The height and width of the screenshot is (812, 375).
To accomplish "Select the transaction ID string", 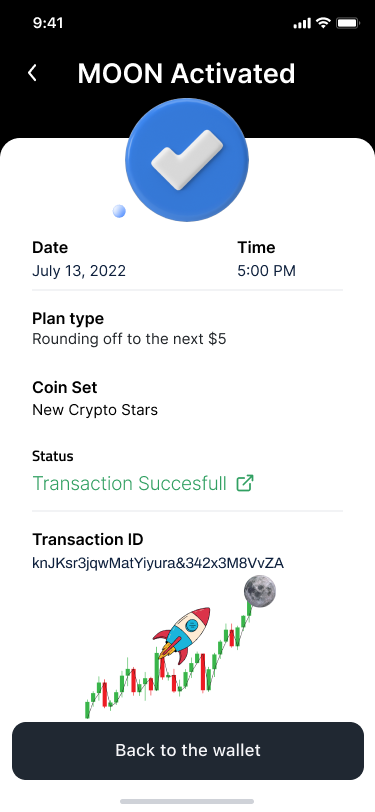I will pyautogui.click(x=158, y=563).
